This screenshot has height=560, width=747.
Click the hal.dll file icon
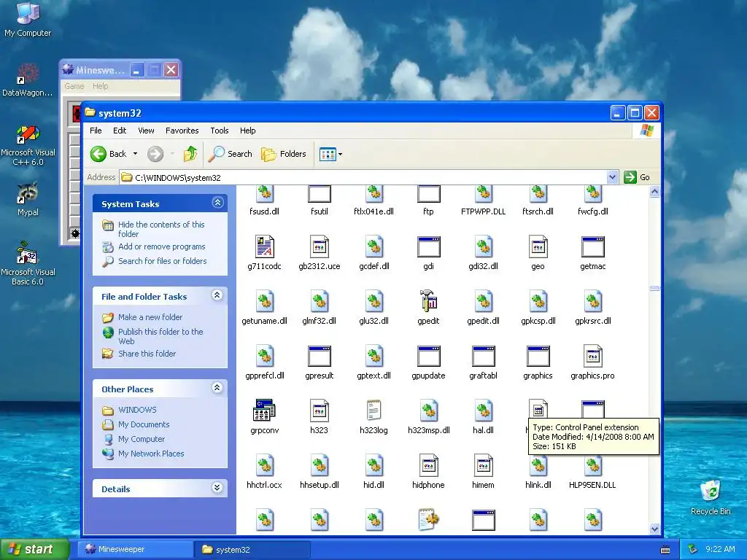(x=483, y=410)
